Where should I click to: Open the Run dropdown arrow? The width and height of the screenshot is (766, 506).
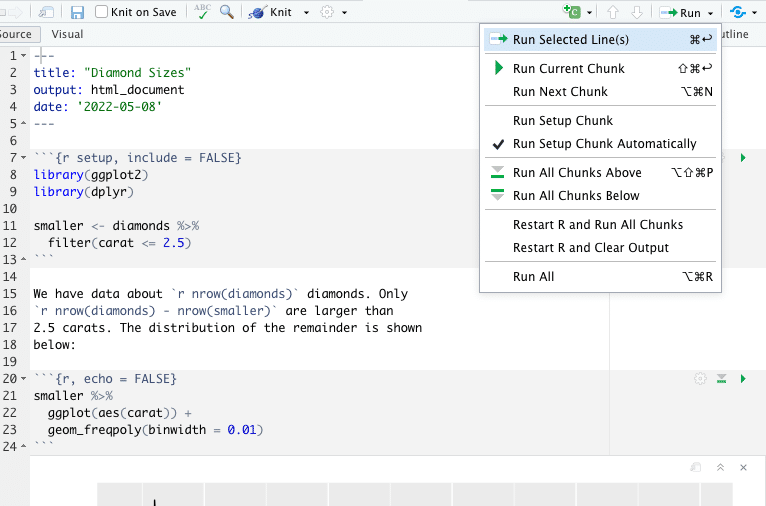(x=710, y=13)
